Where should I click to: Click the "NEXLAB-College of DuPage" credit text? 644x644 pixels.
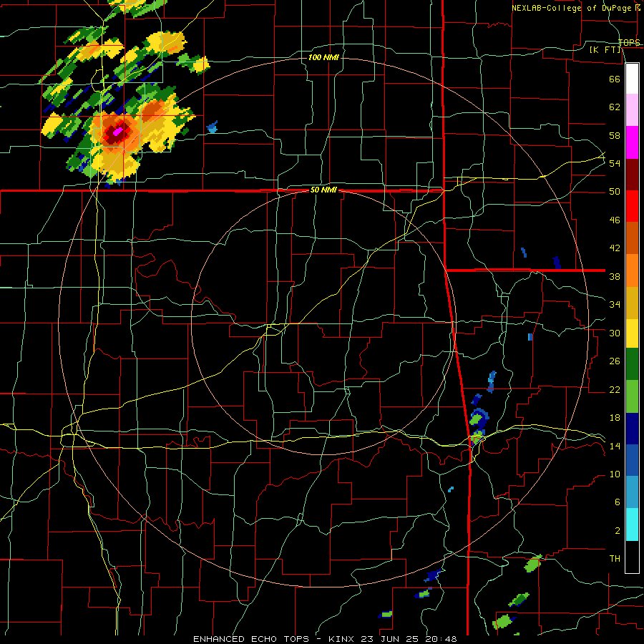pyautogui.click(x=572, y=8)
